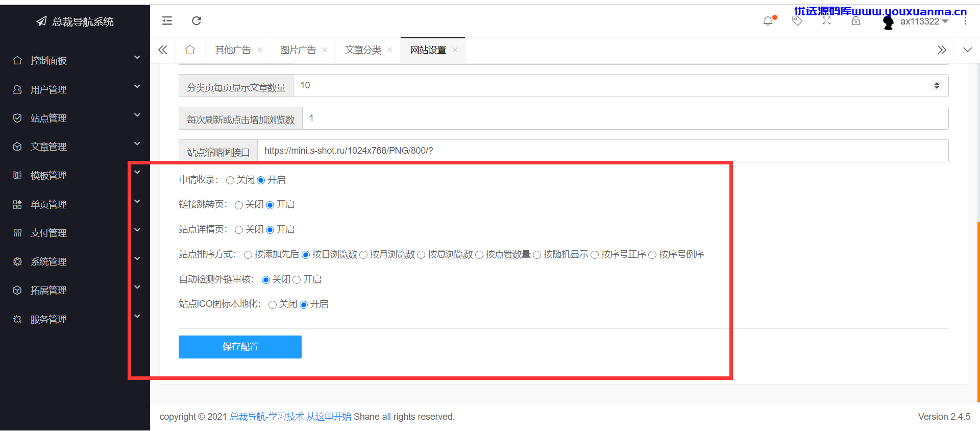This screenshot has height=431, width=980.
Task: Select 按点赞数量 sort order
Action: (x=479, y=255)
